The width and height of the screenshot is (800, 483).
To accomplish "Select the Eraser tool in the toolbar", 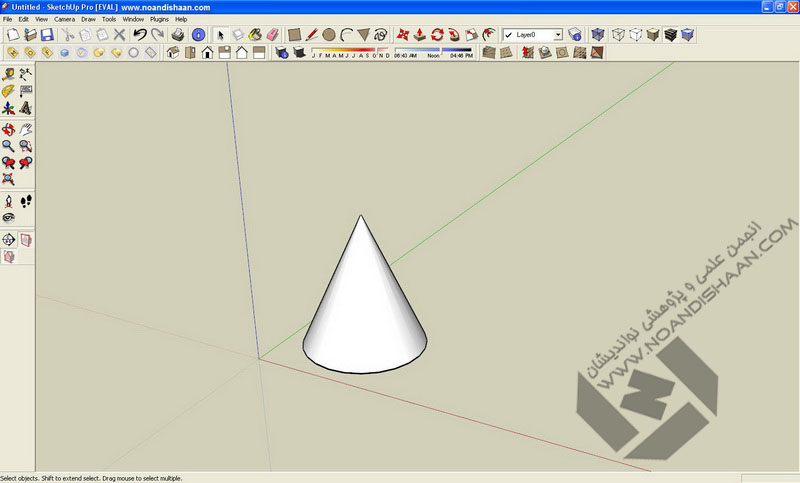I will 272,34.
